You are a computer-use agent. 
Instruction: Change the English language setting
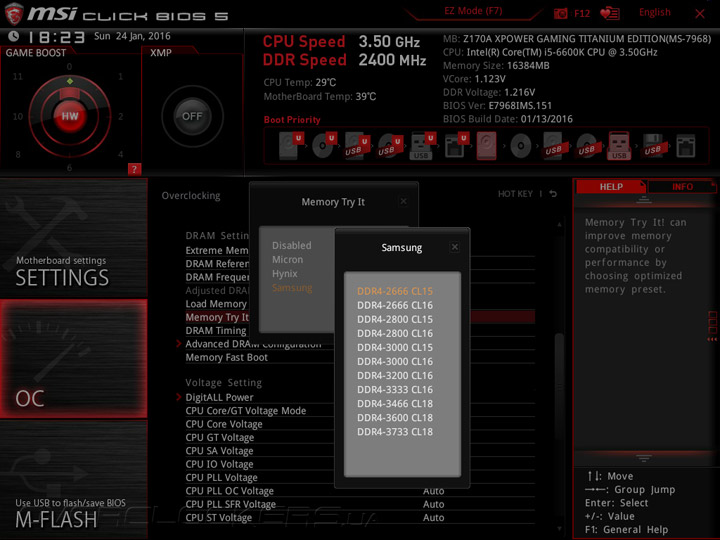pos(654,12)
